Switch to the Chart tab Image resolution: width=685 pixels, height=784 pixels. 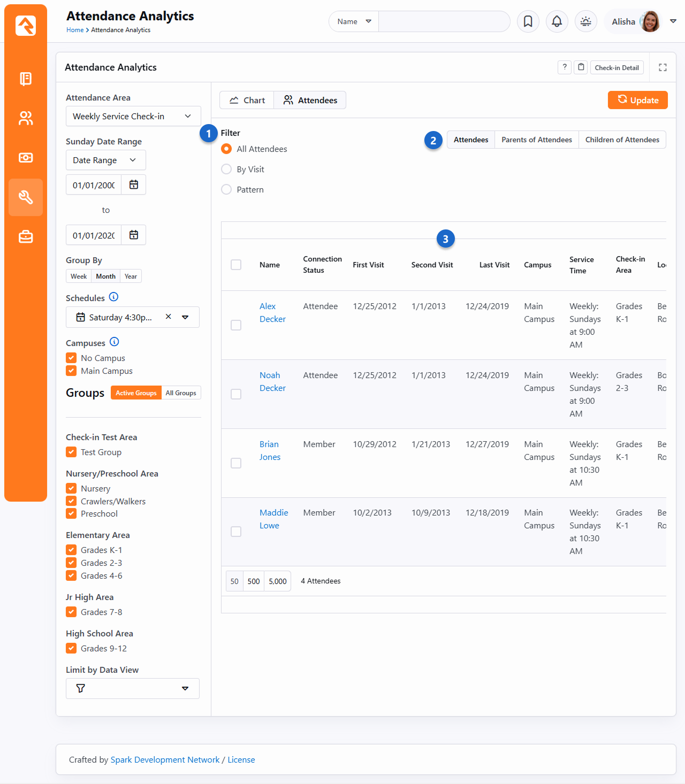(247, 100)
